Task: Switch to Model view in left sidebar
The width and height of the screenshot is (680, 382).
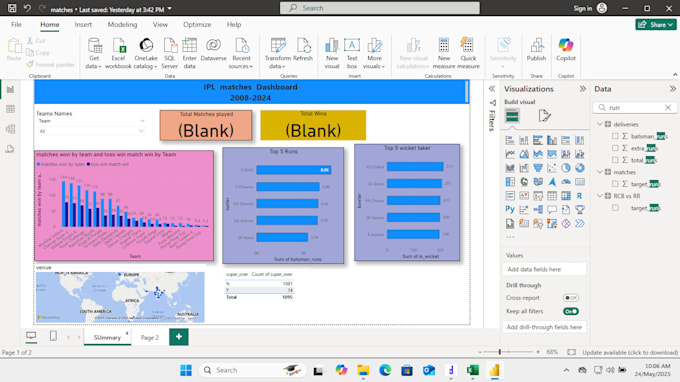Action: 10,129
